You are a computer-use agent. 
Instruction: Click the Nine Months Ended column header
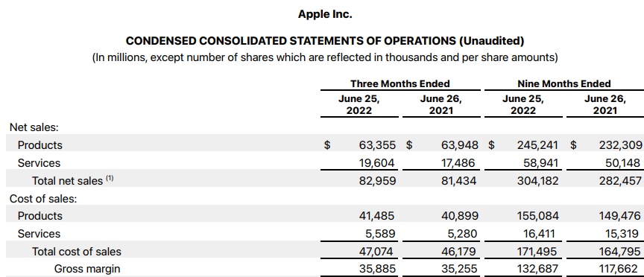[x=564, y=83]
